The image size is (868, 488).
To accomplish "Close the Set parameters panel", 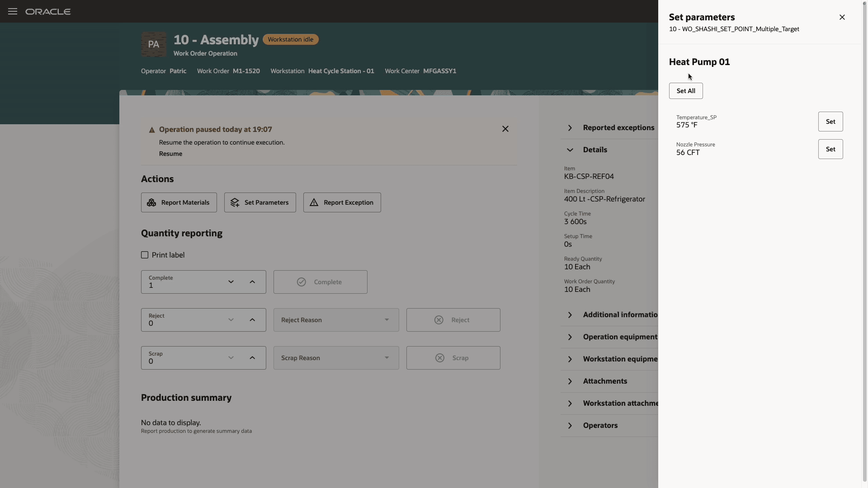I will tap(842, 17).
